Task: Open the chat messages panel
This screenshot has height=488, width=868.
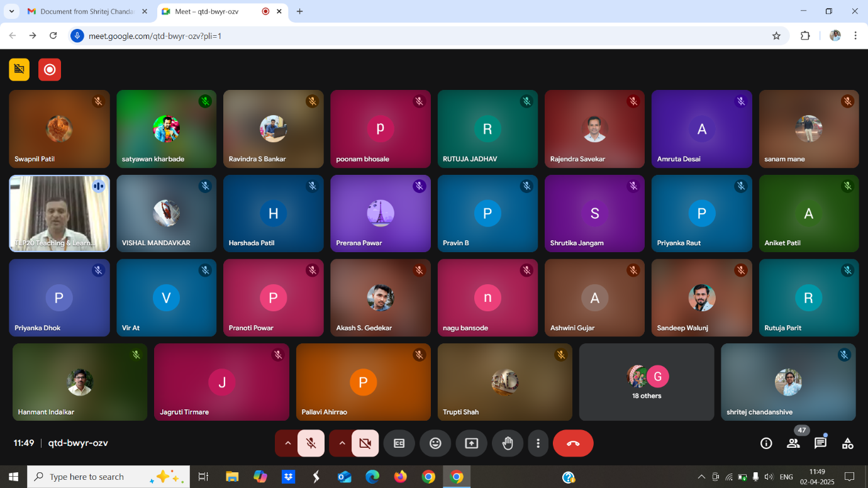Action: click(820, 443)
